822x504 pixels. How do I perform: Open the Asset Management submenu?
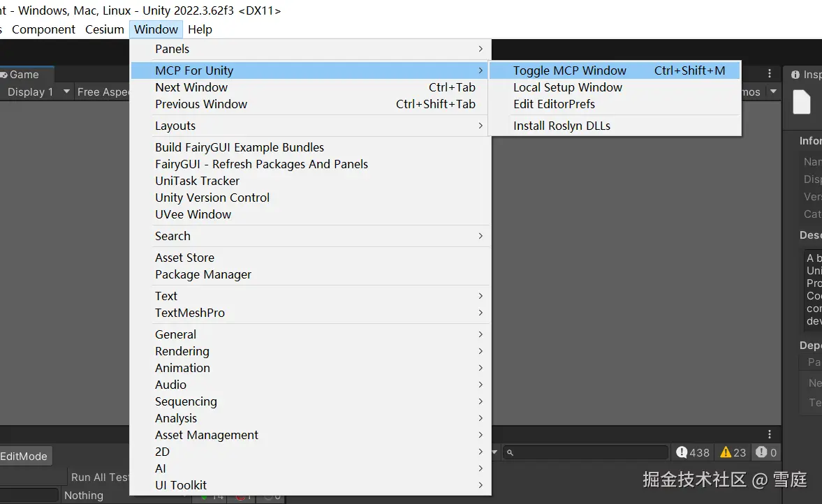click(x=310, y=435)
